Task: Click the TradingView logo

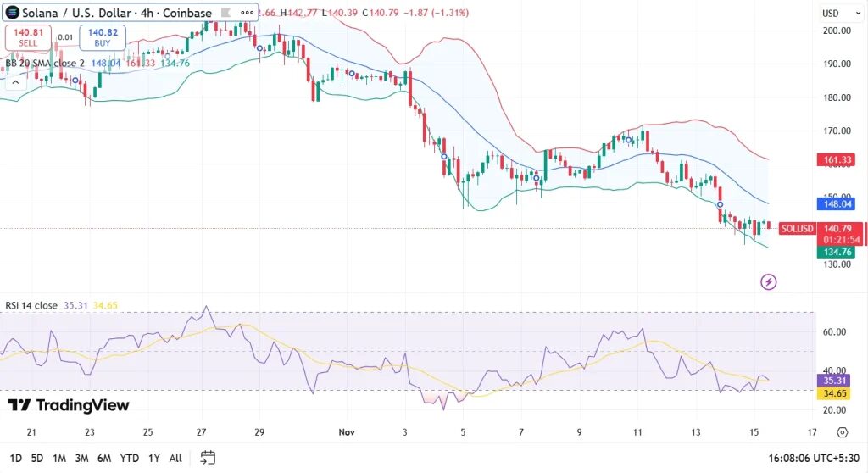Action: click(69, 405)
